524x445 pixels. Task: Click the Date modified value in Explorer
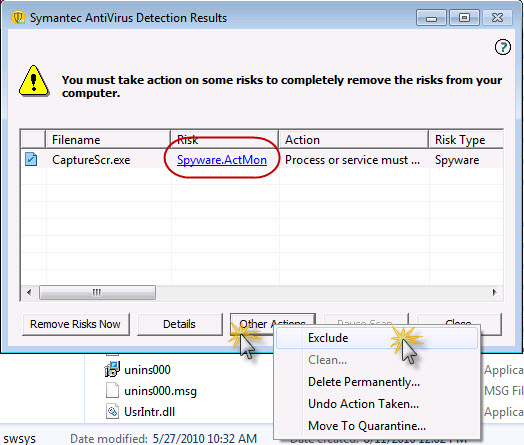coord(205,438)
